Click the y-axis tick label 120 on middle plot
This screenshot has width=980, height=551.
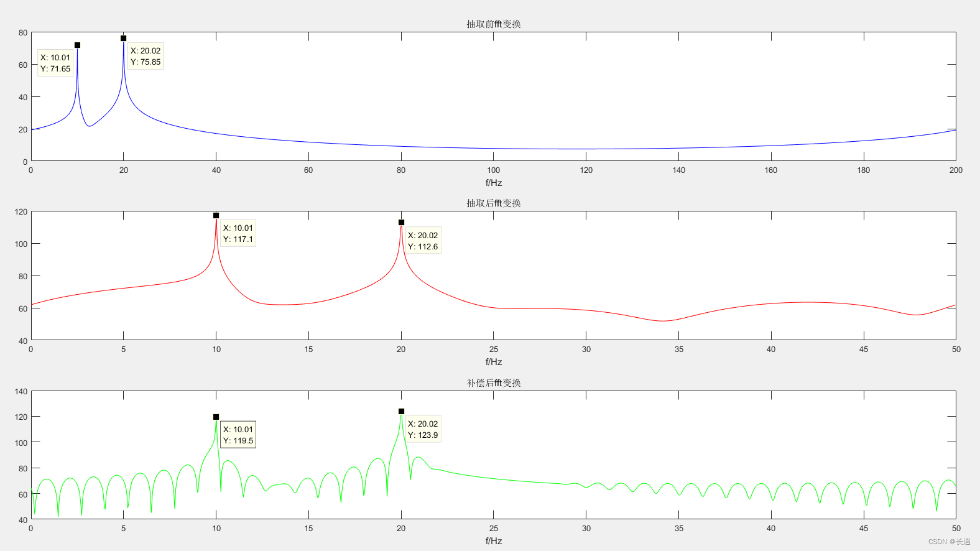[x=21, y=211]
